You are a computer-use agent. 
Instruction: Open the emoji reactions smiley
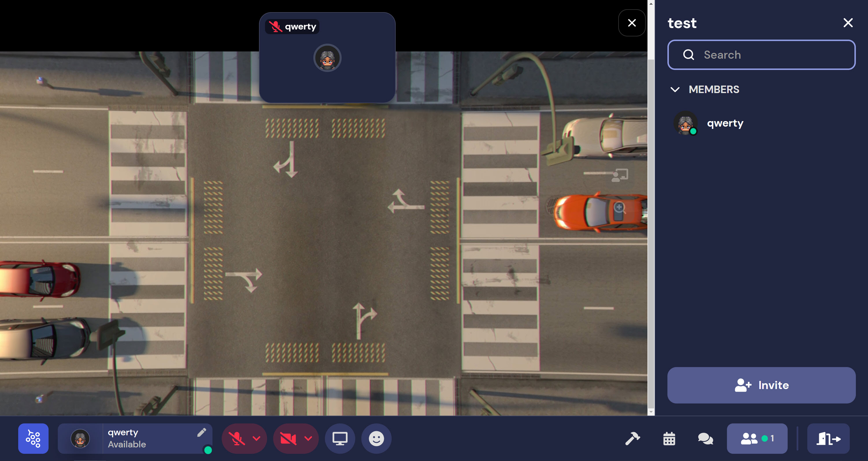click(x=376, y=438)
